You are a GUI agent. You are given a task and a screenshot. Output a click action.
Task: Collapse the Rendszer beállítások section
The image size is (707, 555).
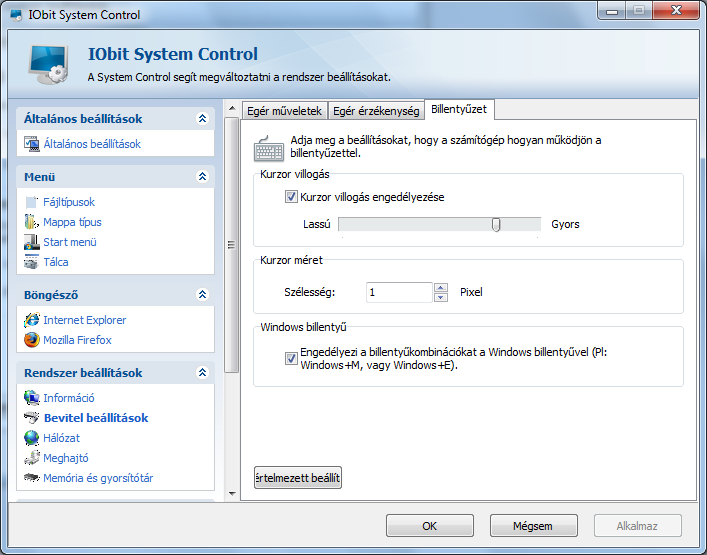(x=202, y=372)
